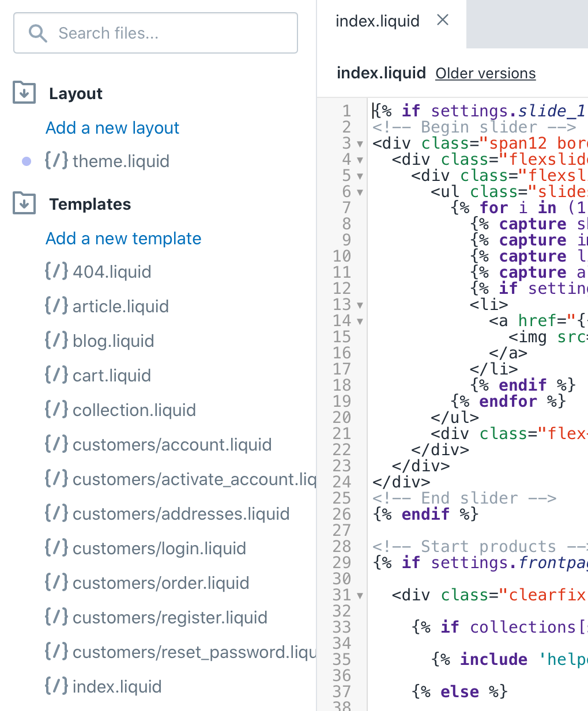
Task: Open the Older versions link
Action: (x=485, y=74)
